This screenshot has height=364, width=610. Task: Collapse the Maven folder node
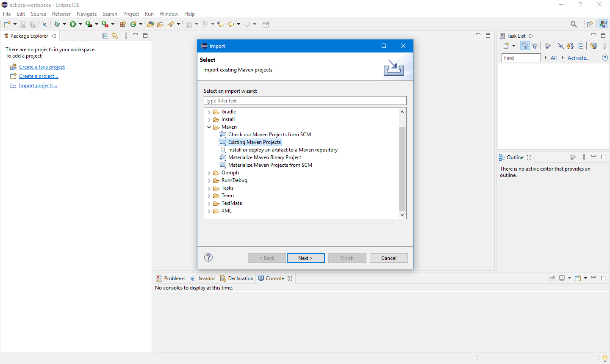[209, 127]
